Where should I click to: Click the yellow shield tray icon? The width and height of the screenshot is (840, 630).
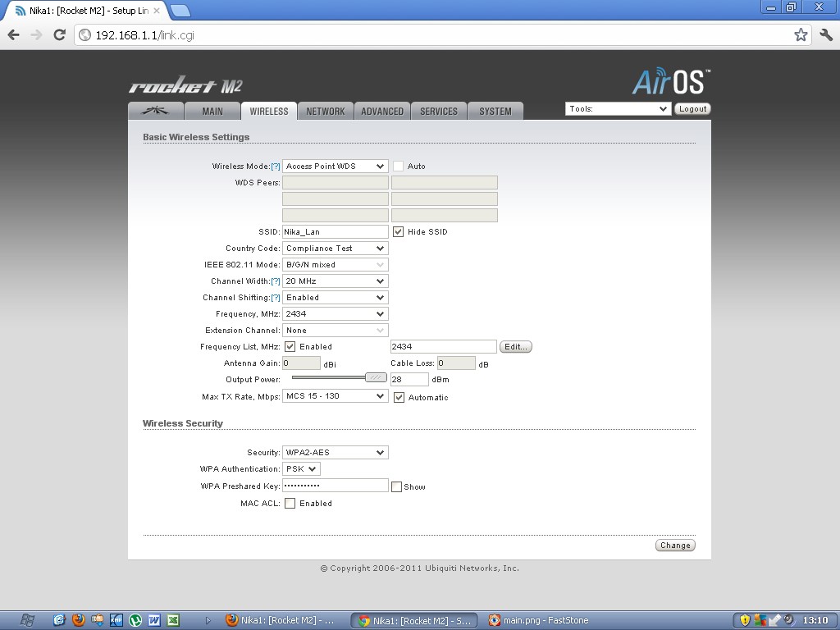tap(745, 620)
